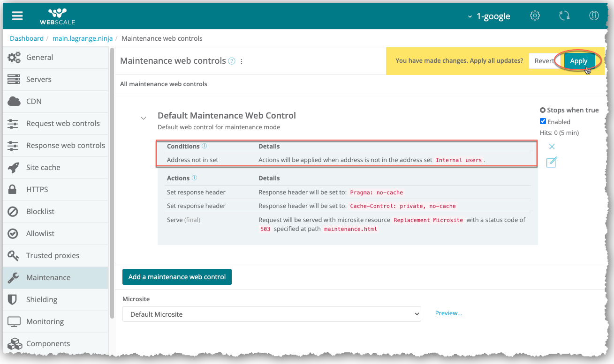Image resolution: width=614 pixels, height=364 pixels.
Task: Open the user account profile icon
Action: point(594,16)
